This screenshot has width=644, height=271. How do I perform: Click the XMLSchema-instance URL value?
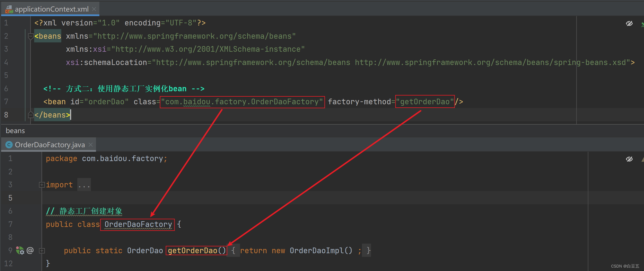coord(208,49)
